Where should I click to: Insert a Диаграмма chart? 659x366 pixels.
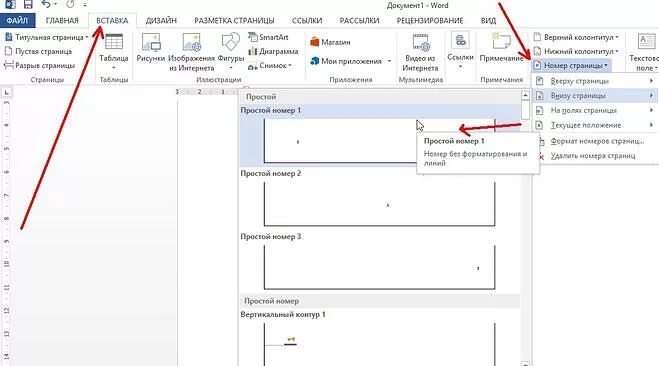(x=273, y=51)
